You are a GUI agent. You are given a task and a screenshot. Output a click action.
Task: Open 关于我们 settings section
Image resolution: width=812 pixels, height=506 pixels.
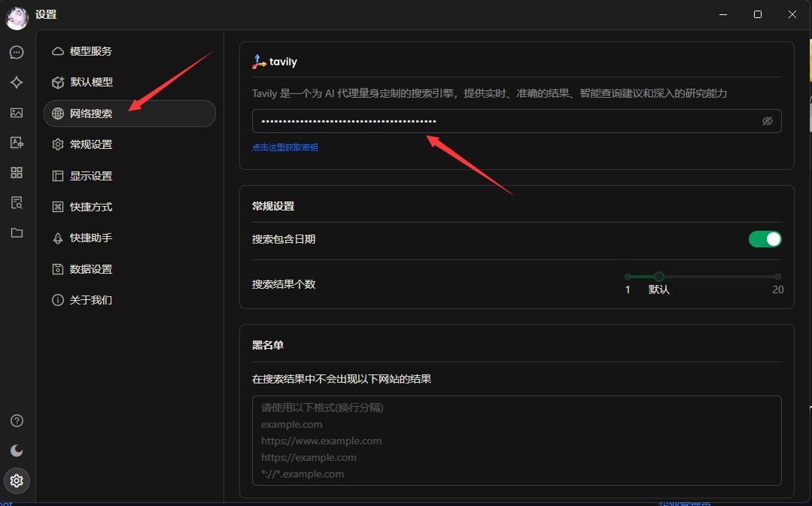pos(129,300)
